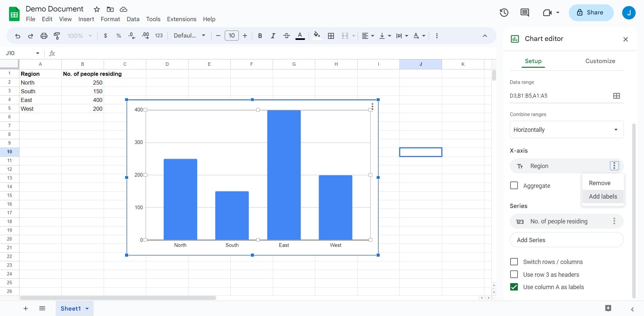Open the data range selection grid
The image size is (644, 316).
pyautogui.click(x=616, y=96)
